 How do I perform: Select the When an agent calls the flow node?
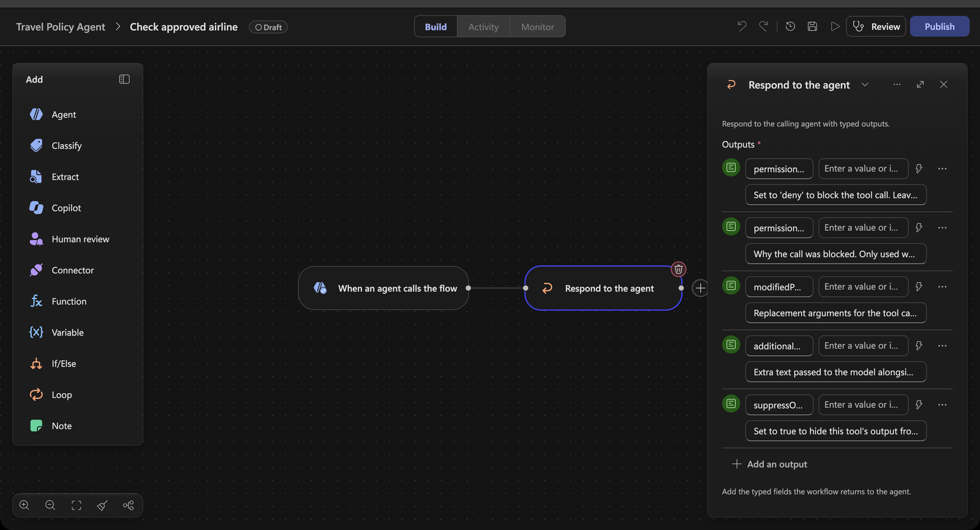pyautogui.click(x=383, y=288)
